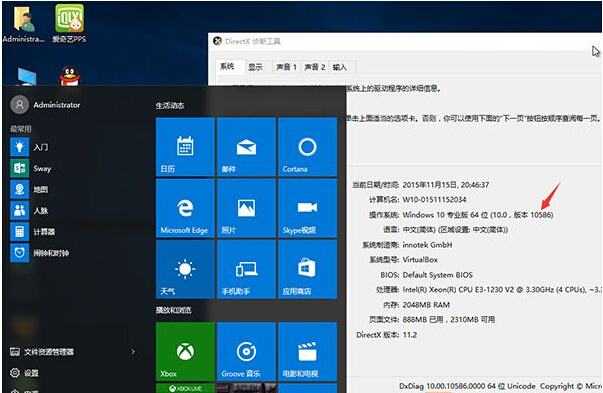Expand 文件资源管理器 jump list arrow
The height and width of the screenshot is (393, 603).
click(133, 351)
